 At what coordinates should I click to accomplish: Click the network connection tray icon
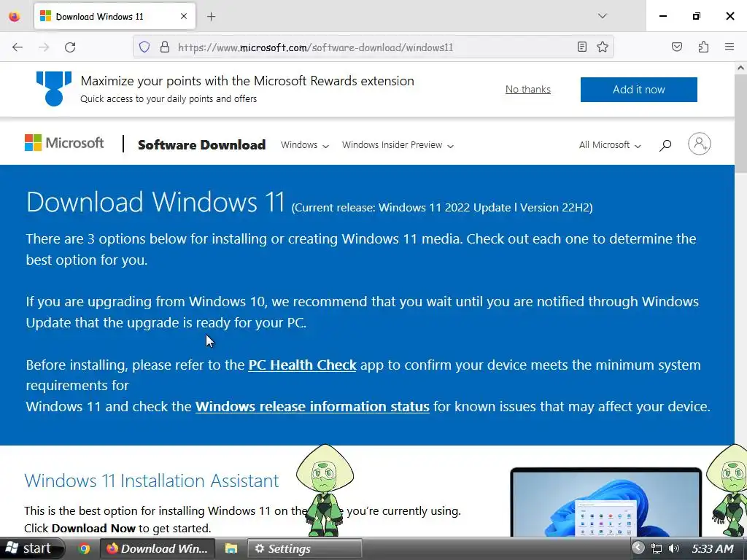point(656,548)
